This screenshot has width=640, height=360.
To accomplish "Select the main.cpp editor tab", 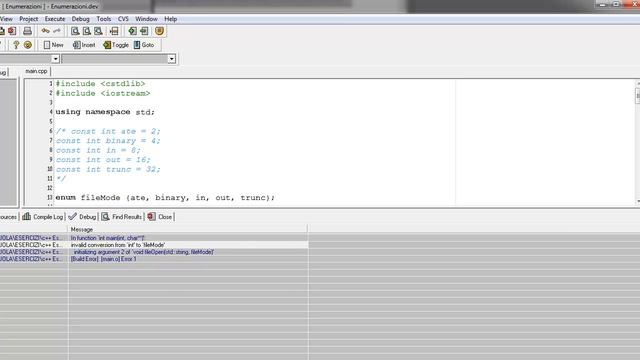I will tap(36, 71).
